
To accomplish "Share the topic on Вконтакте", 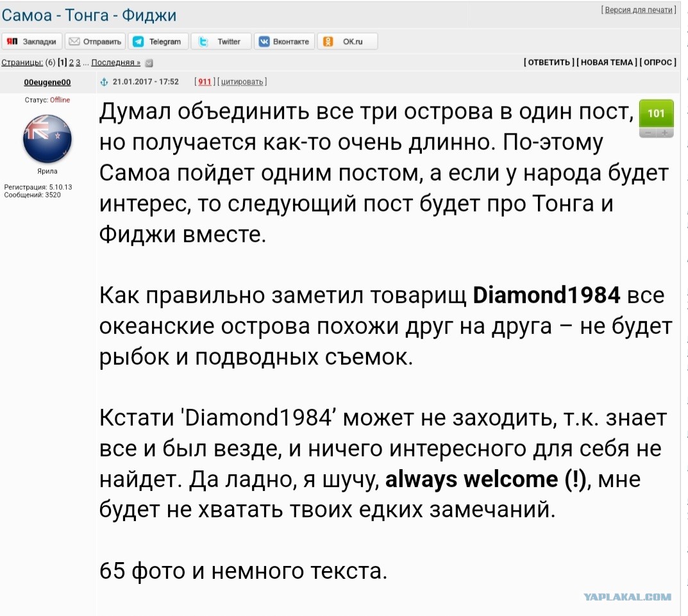I will click(x=284, y=41).
